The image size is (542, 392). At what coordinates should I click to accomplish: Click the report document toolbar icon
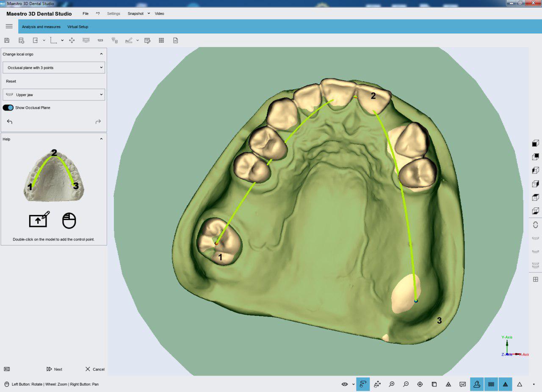tap(175, 40)
